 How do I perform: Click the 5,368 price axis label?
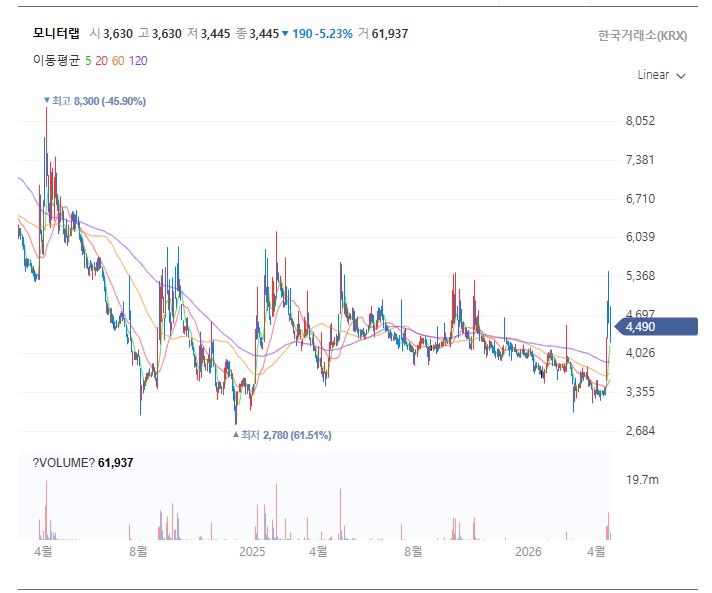[640, 276]
